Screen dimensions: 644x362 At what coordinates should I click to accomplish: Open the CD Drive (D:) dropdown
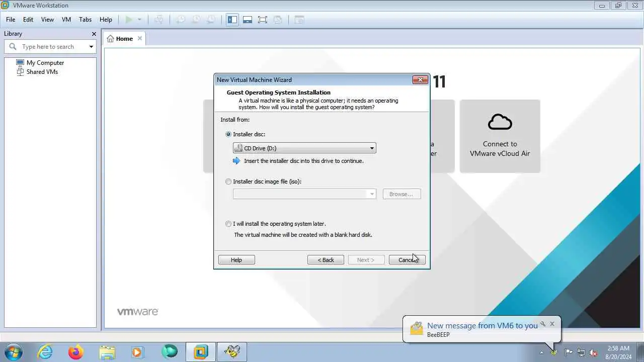point(304,148)
